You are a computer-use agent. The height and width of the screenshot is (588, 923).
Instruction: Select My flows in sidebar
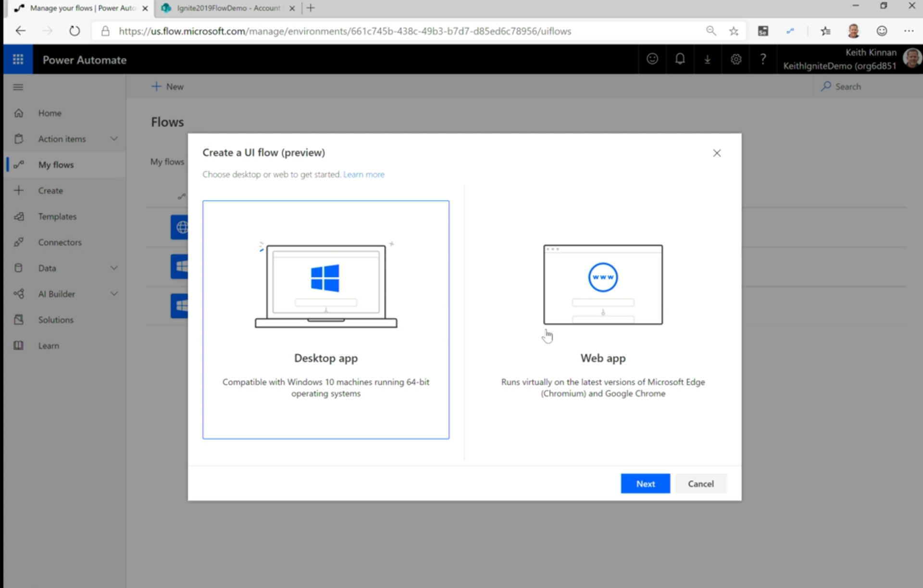point(56,165)
